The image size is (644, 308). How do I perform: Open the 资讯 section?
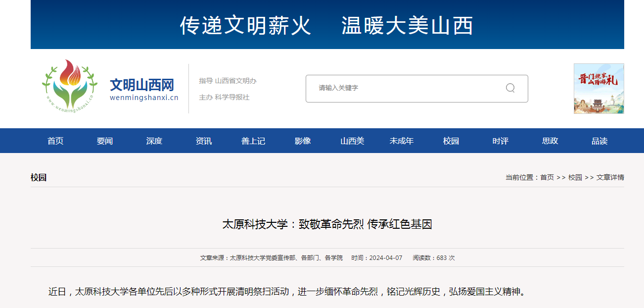pyautogui.click(x=204, y=141)
